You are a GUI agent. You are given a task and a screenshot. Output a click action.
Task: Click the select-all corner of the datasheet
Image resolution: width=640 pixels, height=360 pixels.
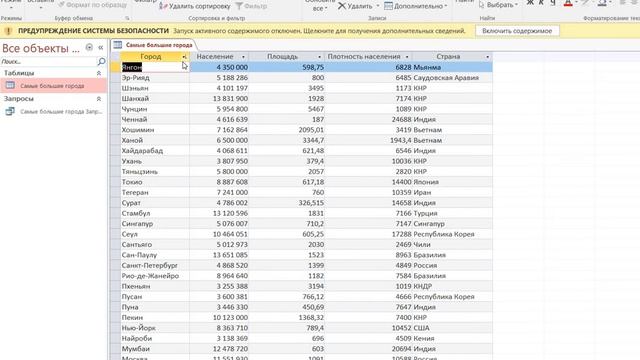tap(115, 56)
